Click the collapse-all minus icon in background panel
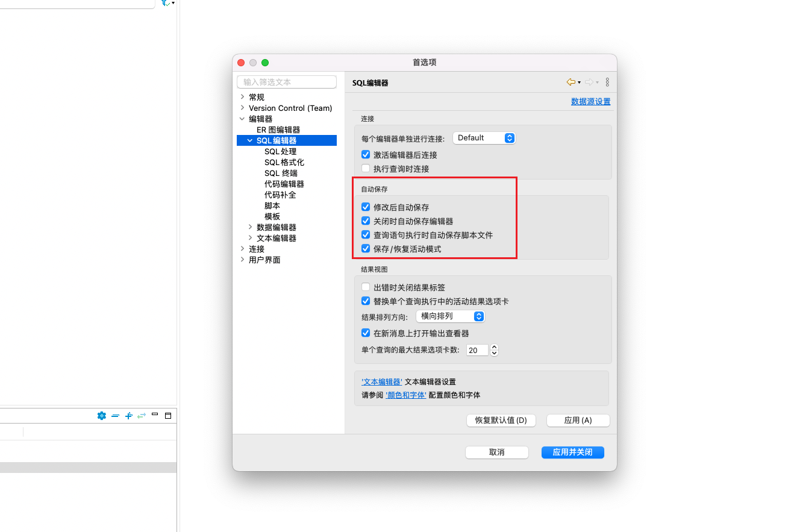The image size is (791, 532). [115, 416]
